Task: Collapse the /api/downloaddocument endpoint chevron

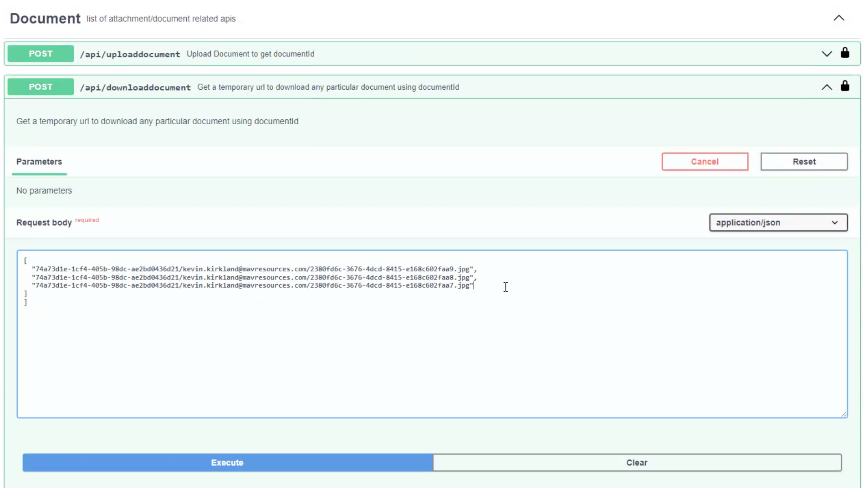Action: tap(827, 87)
